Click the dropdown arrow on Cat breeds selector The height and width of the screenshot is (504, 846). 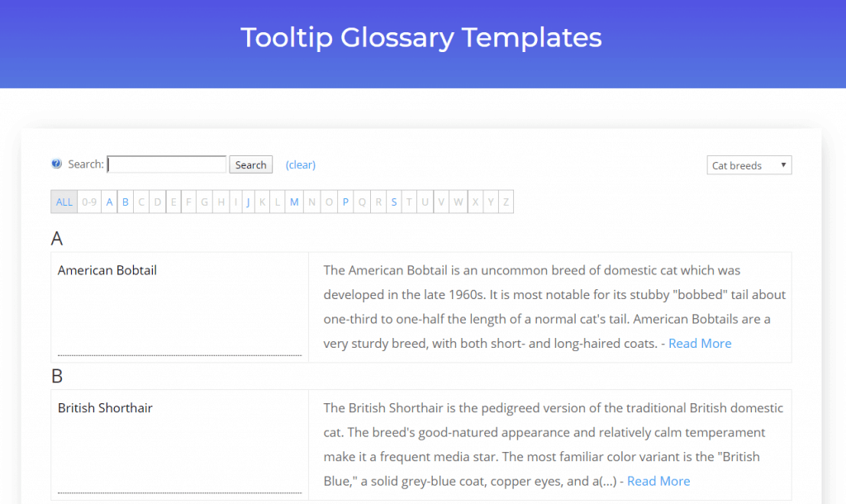coord(783,164)
